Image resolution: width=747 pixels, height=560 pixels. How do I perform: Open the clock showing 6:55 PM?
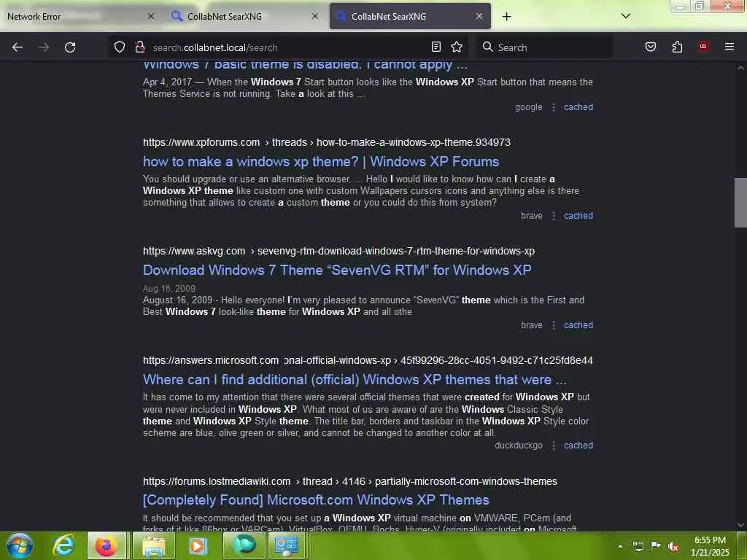tap(710, 546)
